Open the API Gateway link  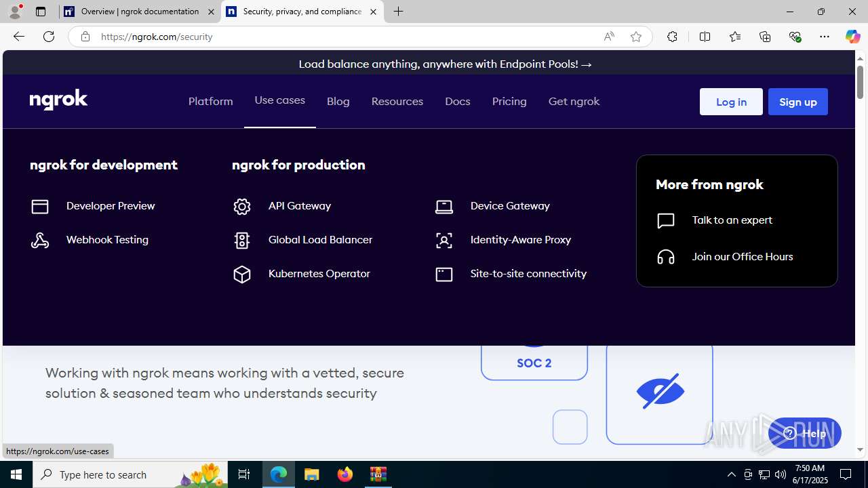pos(300,206)
